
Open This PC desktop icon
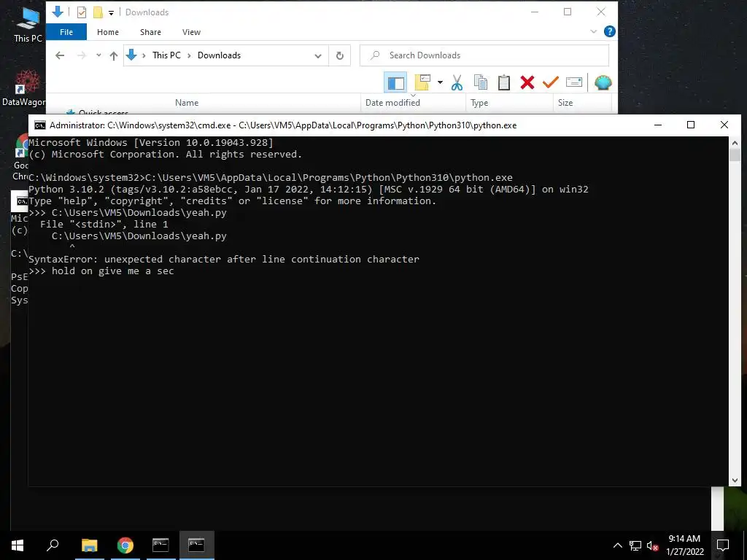point(27,24)
